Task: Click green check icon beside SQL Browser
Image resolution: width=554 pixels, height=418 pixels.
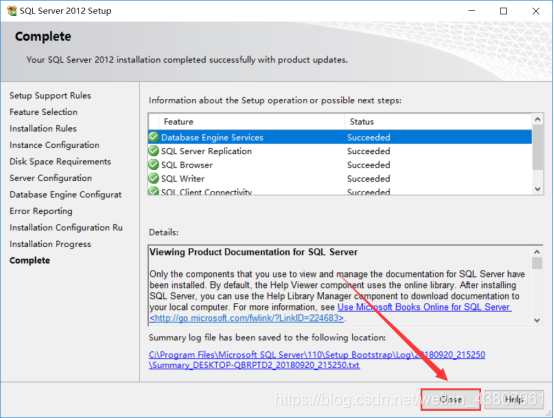Action: click(154, 165)
